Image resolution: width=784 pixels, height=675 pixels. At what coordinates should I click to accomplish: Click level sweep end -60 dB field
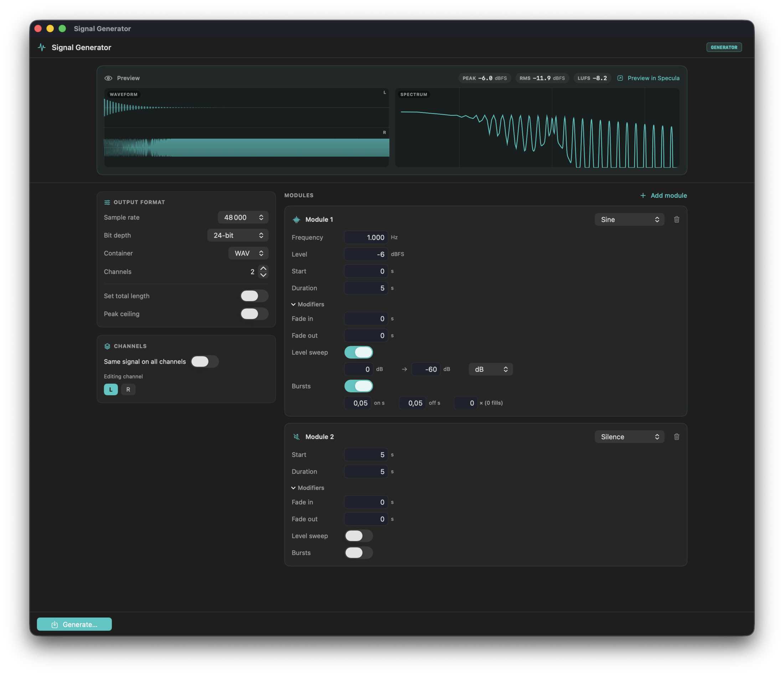click(426, 369)
